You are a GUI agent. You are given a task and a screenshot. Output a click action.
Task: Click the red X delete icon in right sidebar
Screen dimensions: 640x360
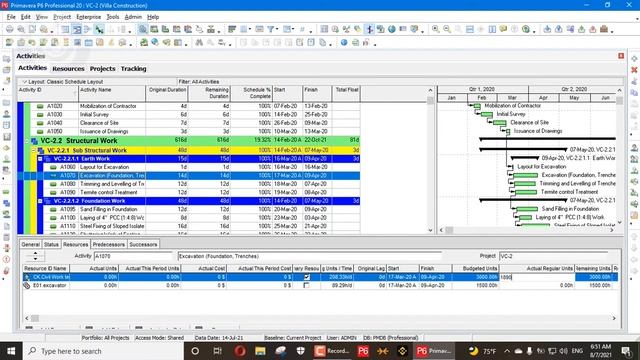634,70
